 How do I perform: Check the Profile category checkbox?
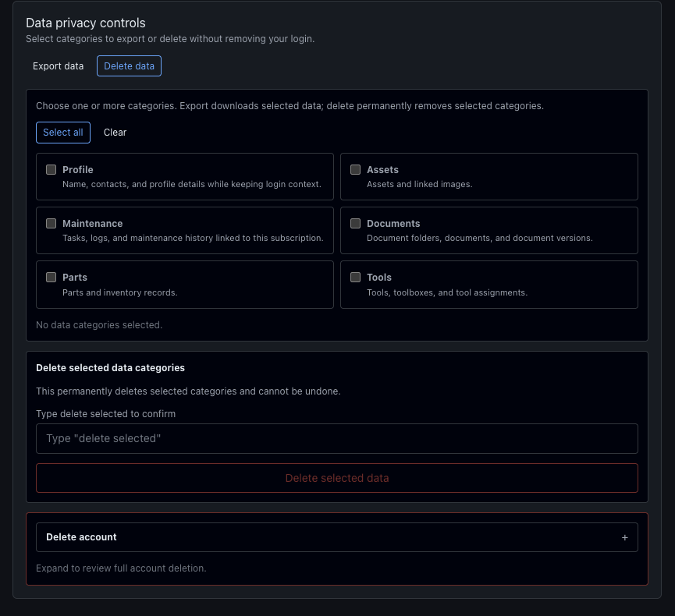(x=52, y=169)
